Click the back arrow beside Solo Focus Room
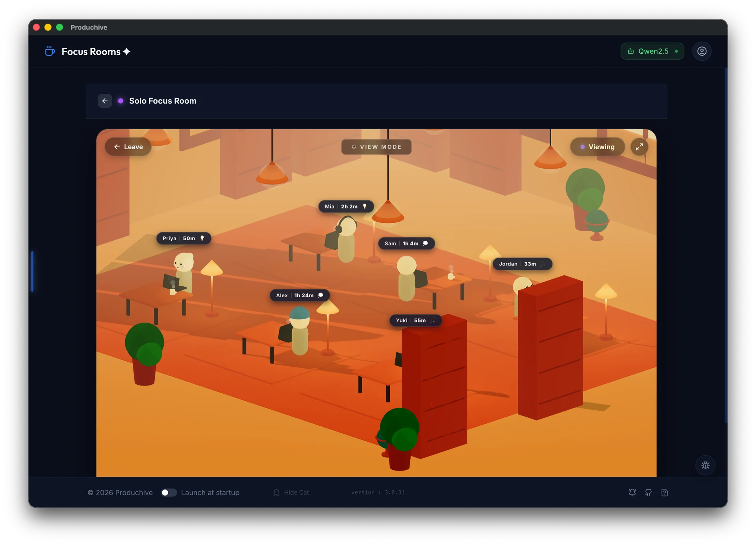Image resolution: width=756 pixels, height=545 pixels. pos(105,101)
